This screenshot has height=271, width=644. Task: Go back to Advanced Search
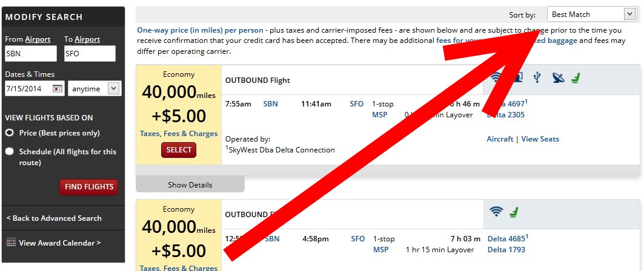54,218
